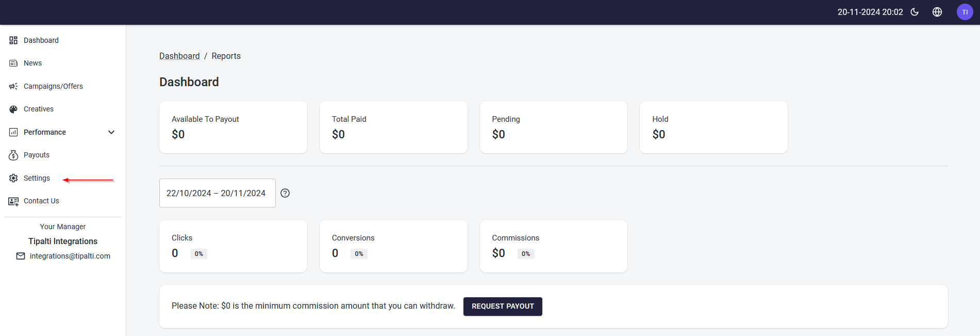Screen dimensions: 980x336
Task: Click the Campaigns/Offers megaphone icon
Action: pos(13,86)
